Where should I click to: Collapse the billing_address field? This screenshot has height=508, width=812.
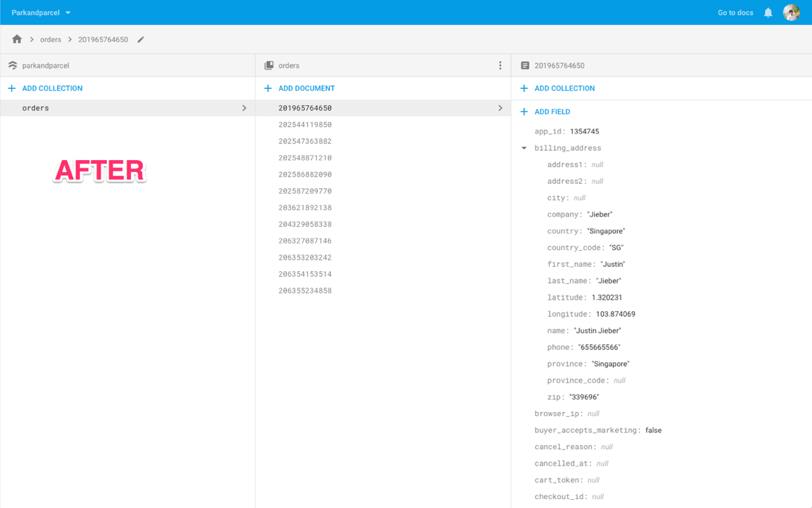pyautogui.click(x=524, y=147)
